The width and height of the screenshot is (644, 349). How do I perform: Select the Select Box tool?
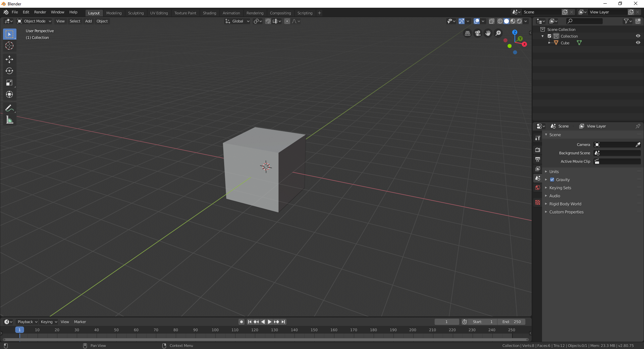click(x=9, y=34)
